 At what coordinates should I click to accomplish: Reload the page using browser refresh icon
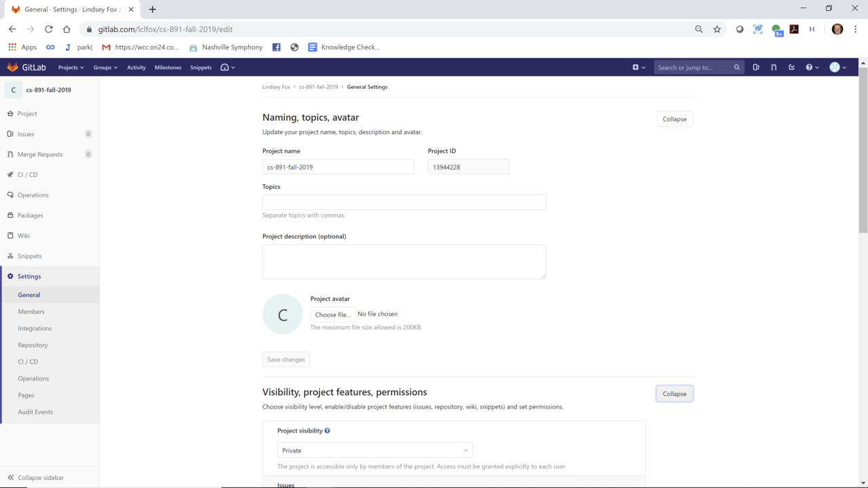tap(49, 29)
